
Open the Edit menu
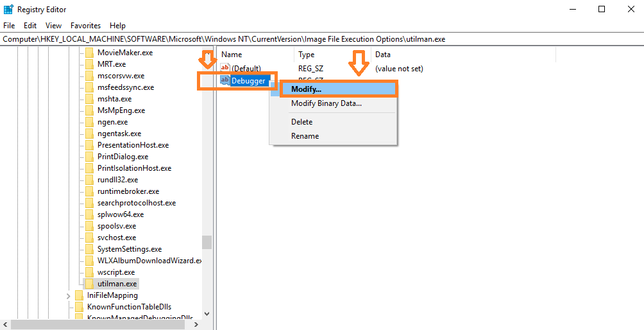(30, 26)
